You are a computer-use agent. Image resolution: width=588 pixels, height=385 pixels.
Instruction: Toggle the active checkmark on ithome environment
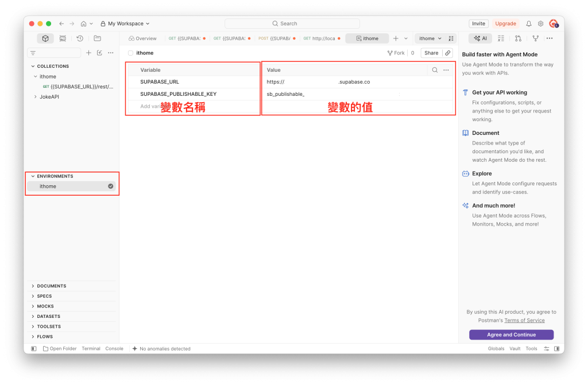pyautogui.click(x=111, y=186)
